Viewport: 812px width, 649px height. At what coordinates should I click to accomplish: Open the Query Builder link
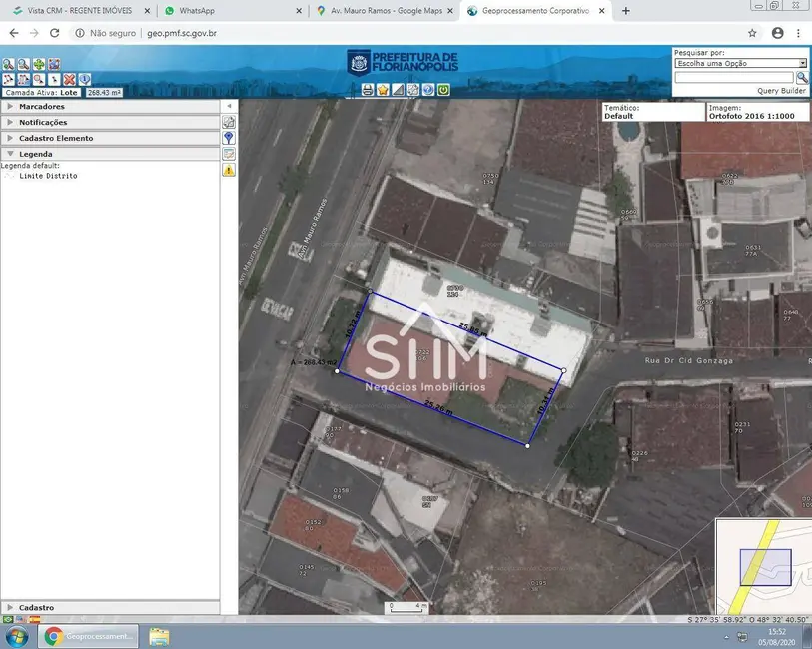pos(781,90)
